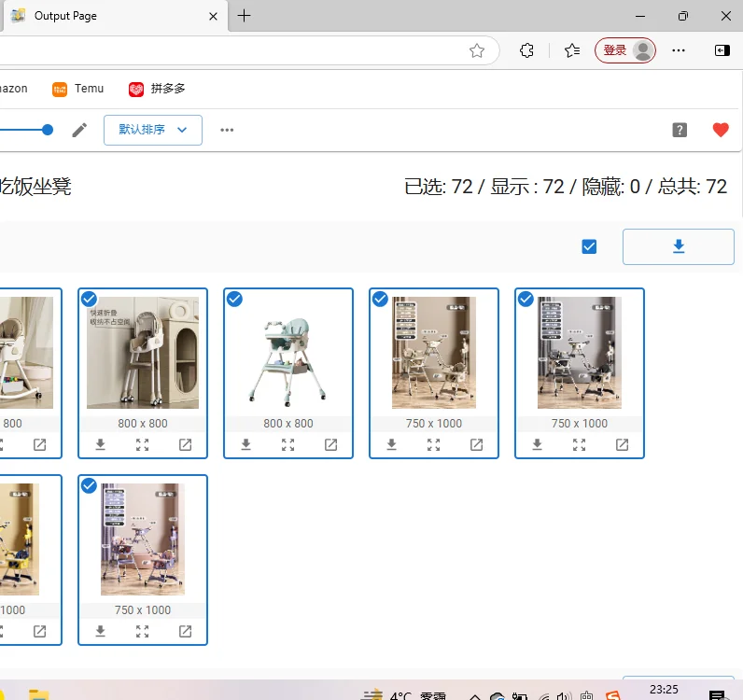Close the Output Page tab
The height and width of the screenshot is (700, 743).
(x=213, y=16)
